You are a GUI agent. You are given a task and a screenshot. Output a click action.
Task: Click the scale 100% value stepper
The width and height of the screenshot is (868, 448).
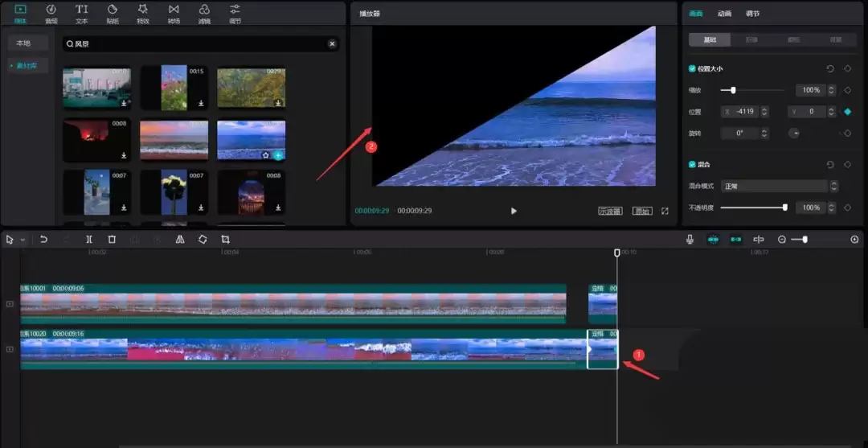(x=832, y=90)
